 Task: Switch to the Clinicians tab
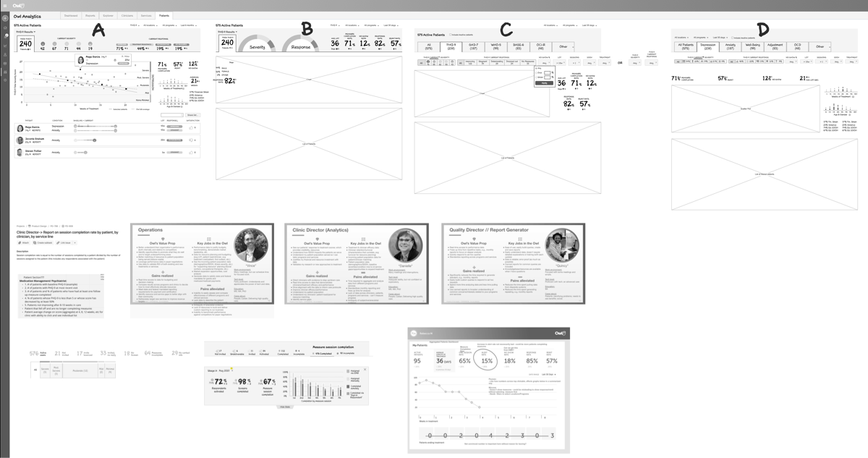tap(127, 15)
